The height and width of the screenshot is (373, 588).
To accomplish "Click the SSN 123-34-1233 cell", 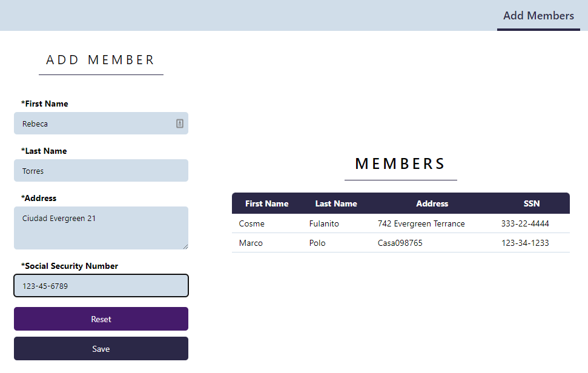I will coord(525,243).
